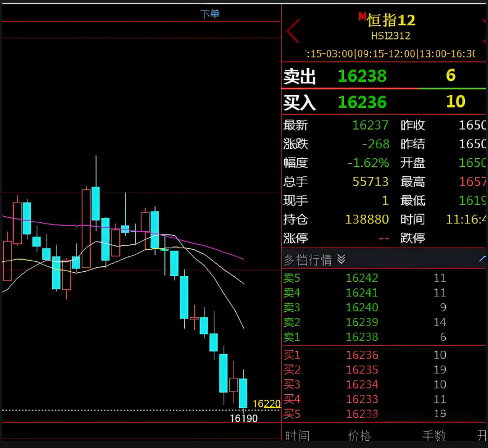Select the 买4 bid row at 16233
The height and width of the screenshot is (448, 488).
[362, 400]
